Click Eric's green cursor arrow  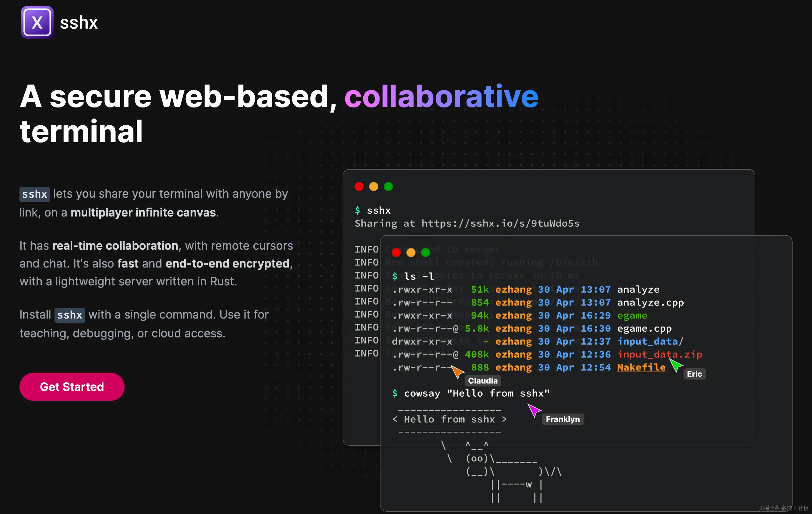(675, 365)
